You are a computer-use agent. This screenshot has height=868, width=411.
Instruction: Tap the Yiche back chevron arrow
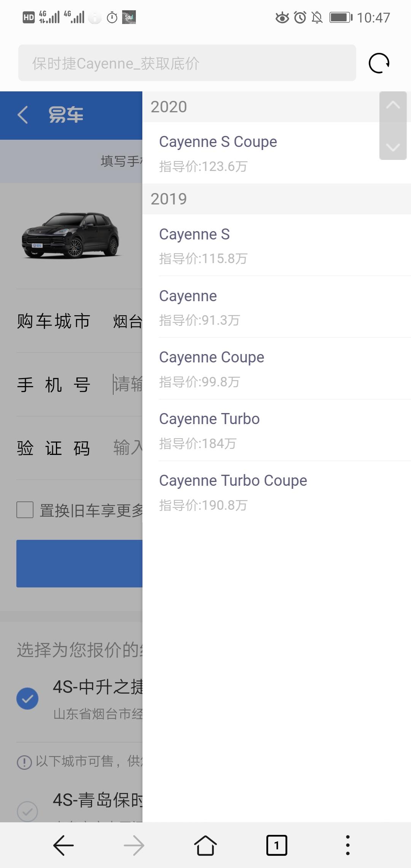[x=23, y=115]
